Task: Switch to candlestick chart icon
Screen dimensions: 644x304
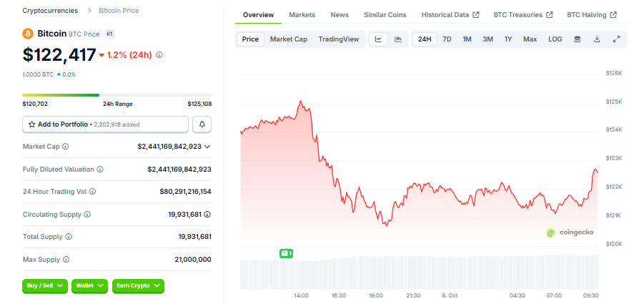Action: point(397,39)
